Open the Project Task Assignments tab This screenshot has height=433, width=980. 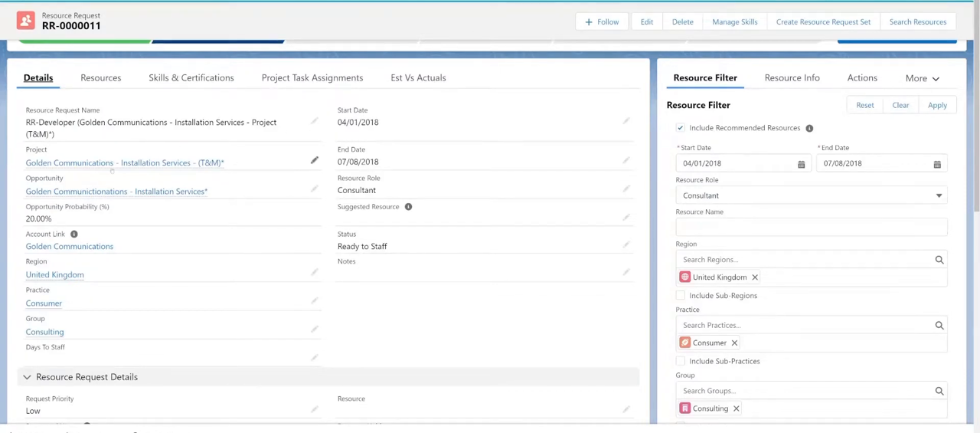(312, 77)
